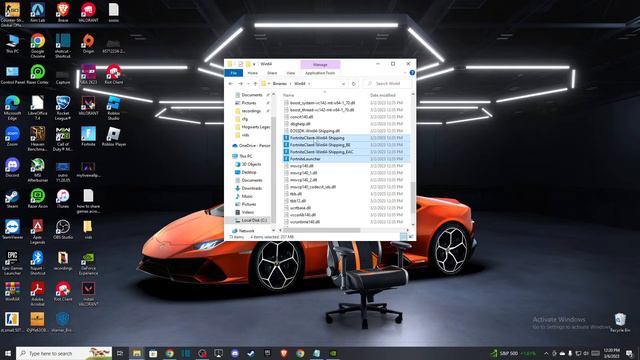
Task: Select the MSI Afterburner desktop icon
Action: click(38, 170)
